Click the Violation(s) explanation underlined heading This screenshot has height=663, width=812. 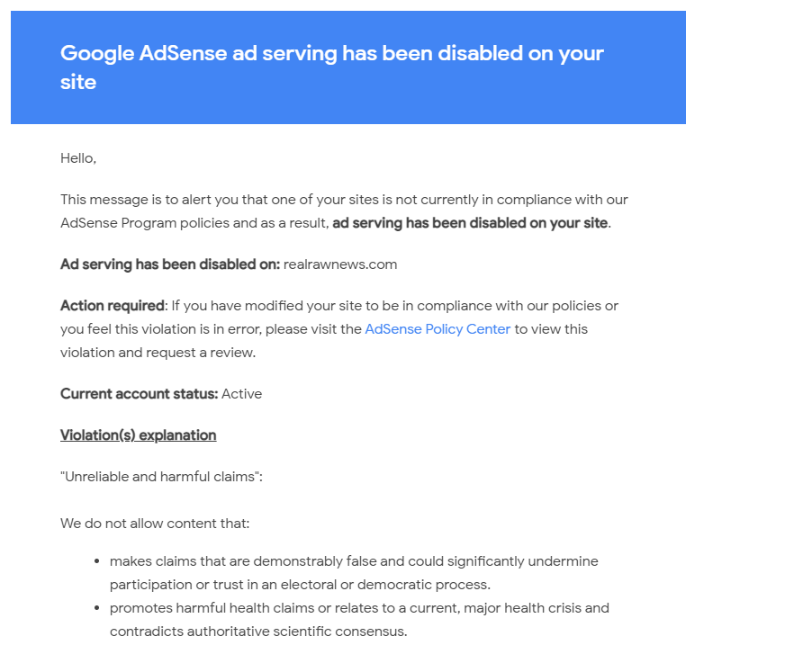[139, 435]
